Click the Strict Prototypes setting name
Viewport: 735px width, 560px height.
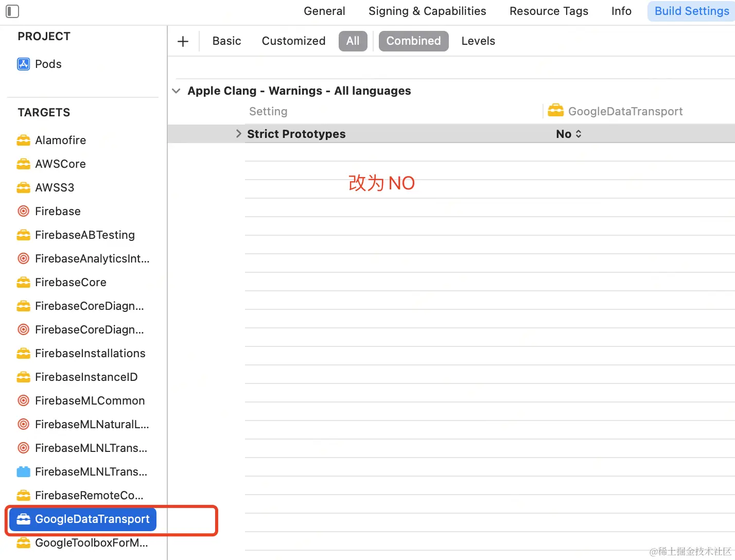[296, 134]
